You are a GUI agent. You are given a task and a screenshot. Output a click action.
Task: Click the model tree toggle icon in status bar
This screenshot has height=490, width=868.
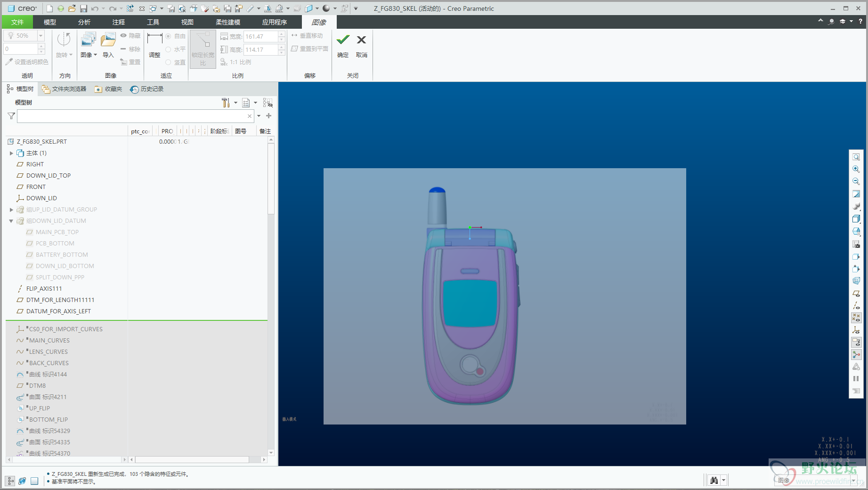click(10, 481)
